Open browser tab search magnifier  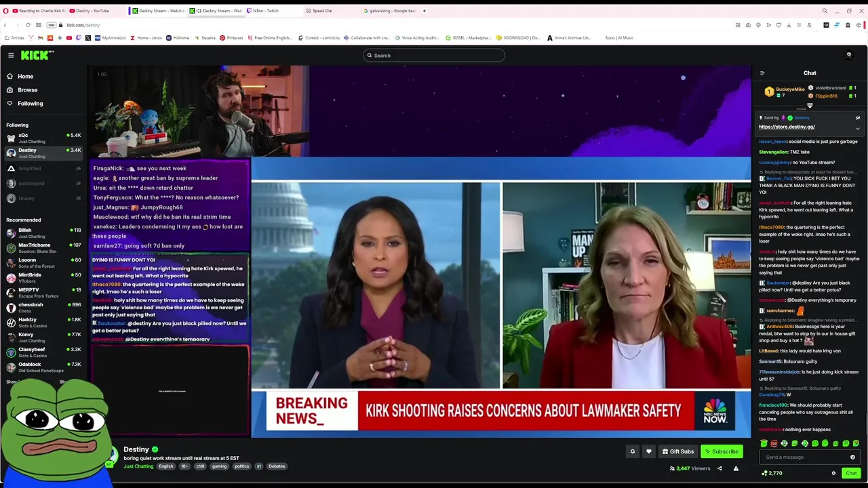click(x=825, y=11)
